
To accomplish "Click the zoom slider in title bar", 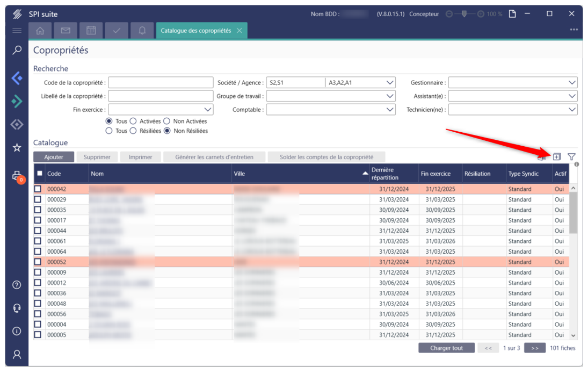I will pos(464,14).
